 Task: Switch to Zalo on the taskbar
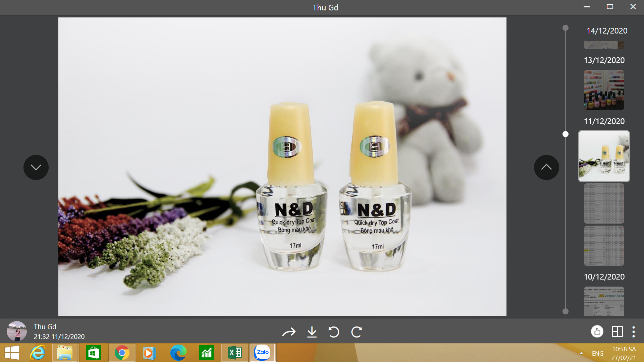(263, 353)
